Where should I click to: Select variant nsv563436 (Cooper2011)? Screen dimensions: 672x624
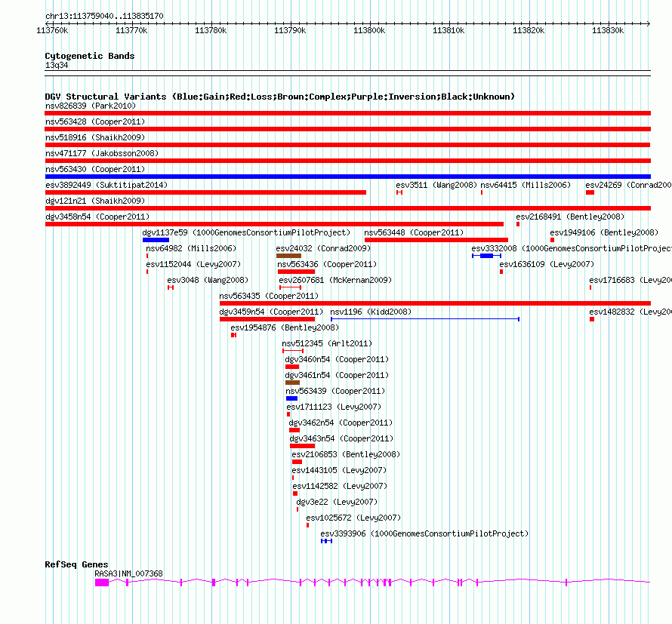click(327, 264)
